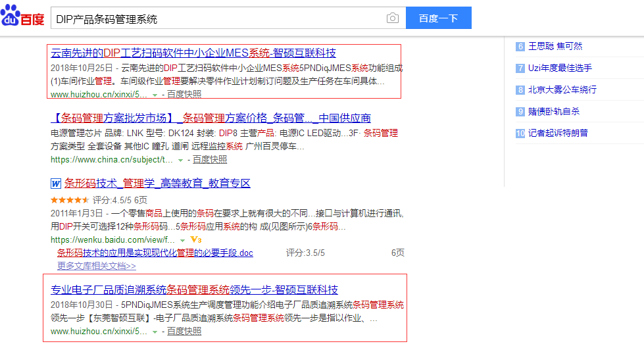Click the V3 badge after wenku.baidu.com URL
The height and width of the screenshot is (348, 644).
pos(196,240)
